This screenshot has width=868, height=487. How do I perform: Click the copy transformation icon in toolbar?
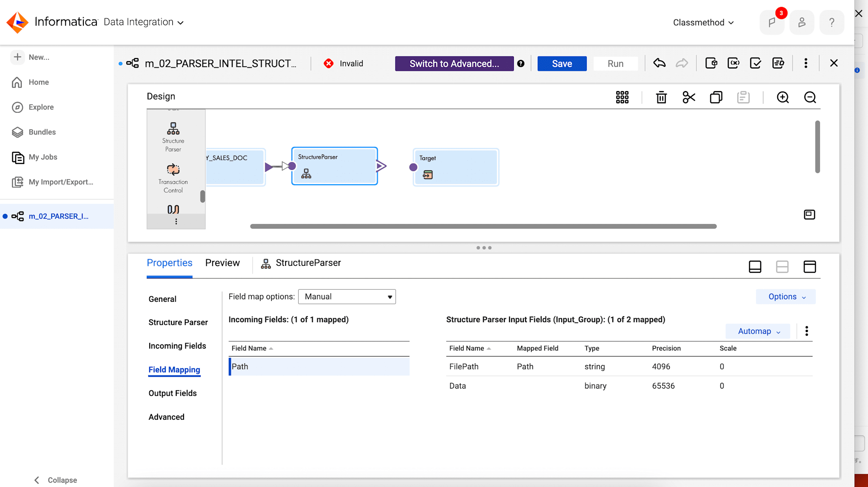tap(715, 97)
